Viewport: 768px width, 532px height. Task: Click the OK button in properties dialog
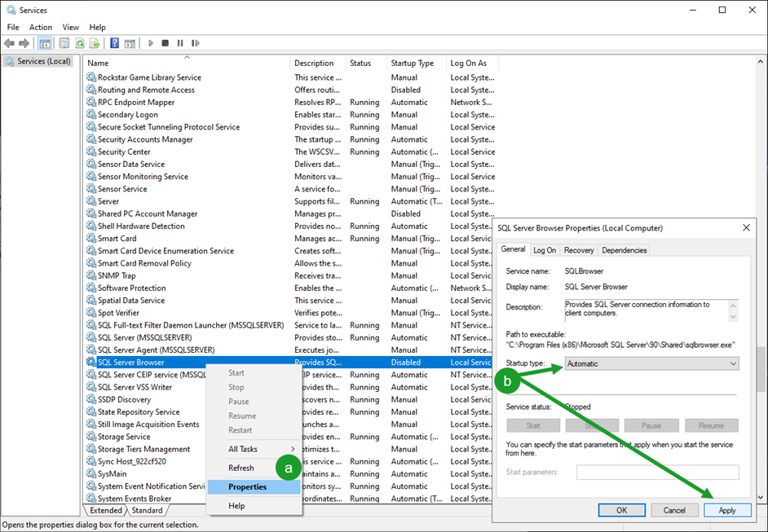click(621, 511)
